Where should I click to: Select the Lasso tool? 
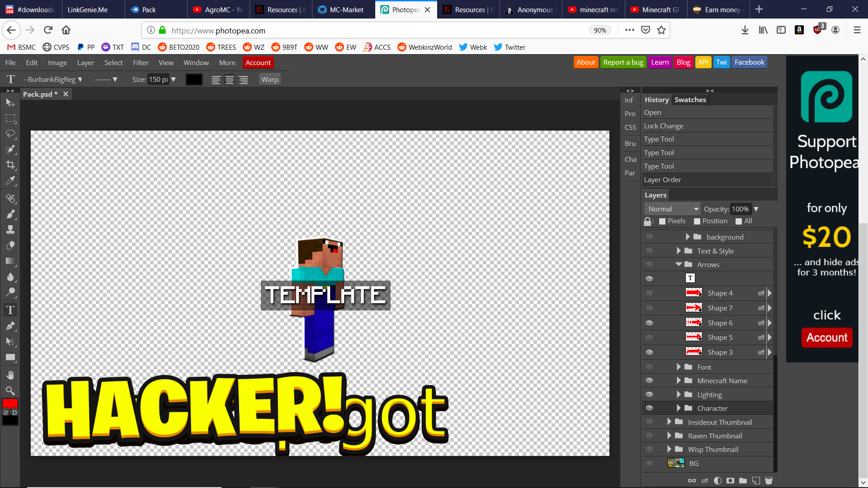10,134
